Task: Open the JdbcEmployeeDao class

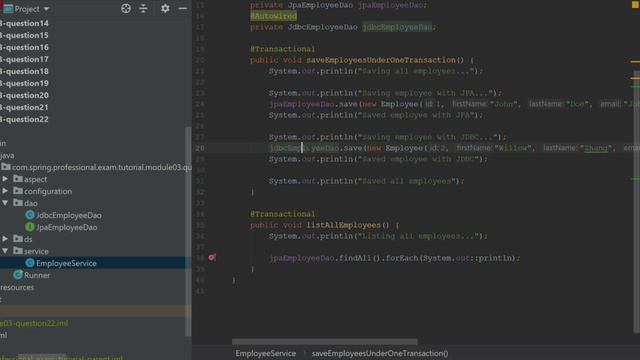Action: click(x=69, y=215)
